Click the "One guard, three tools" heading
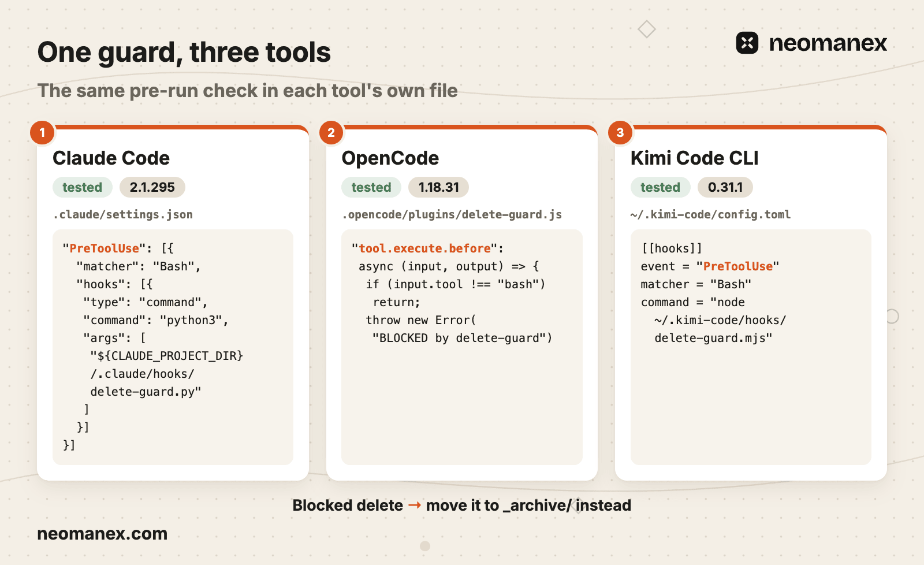924x565 pixels. click(x=184, y=52)
